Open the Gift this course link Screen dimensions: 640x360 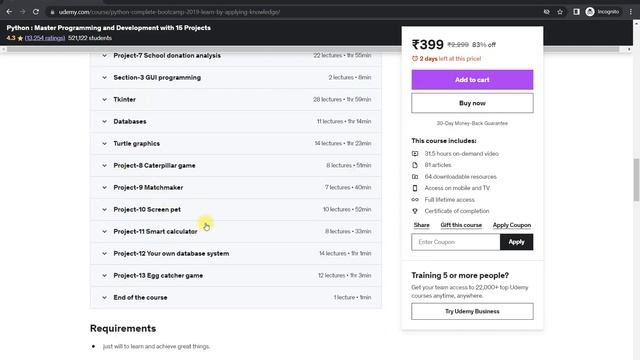(461, 225)
